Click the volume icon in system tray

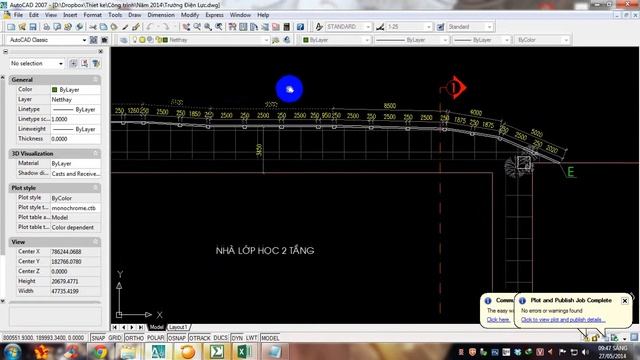pyautogui.click(x=585, y=352)
